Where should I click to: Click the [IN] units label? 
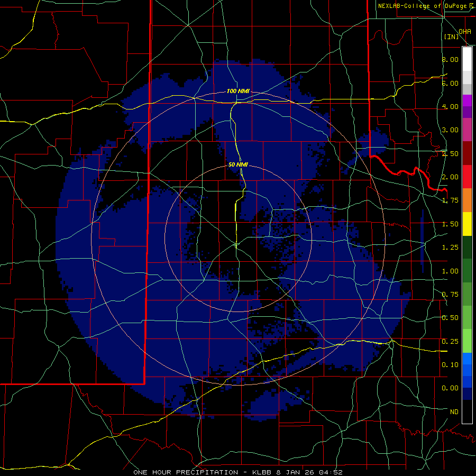tap(452, 36)
